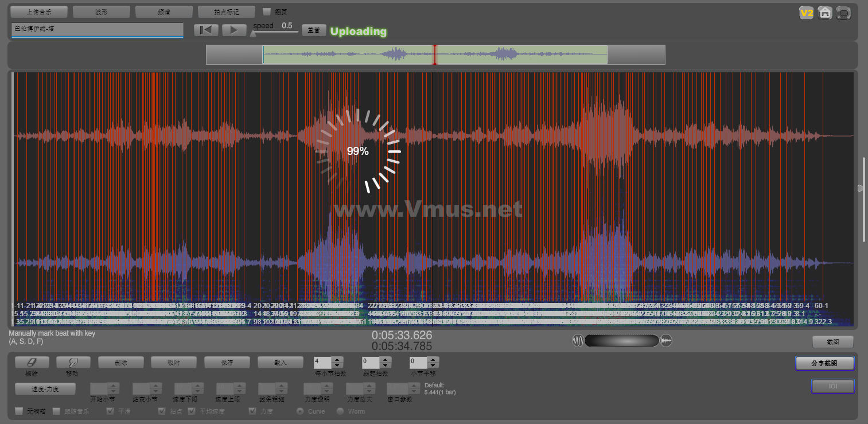Switch to the 波形 waveform view

(101, 11)
